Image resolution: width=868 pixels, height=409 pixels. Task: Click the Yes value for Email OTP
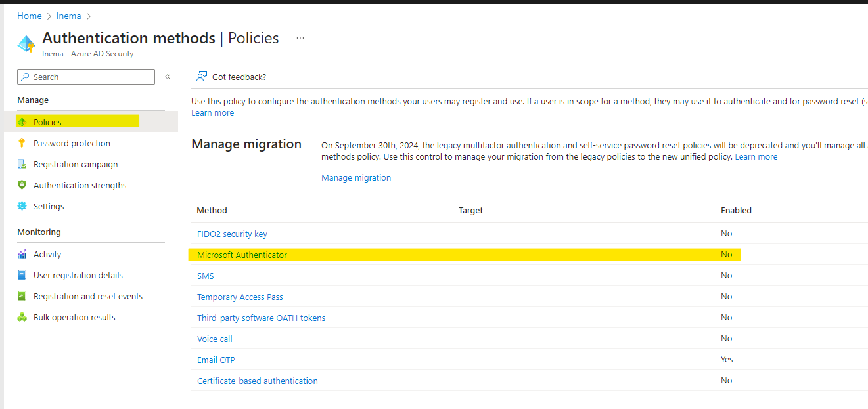tap(727, 359)
